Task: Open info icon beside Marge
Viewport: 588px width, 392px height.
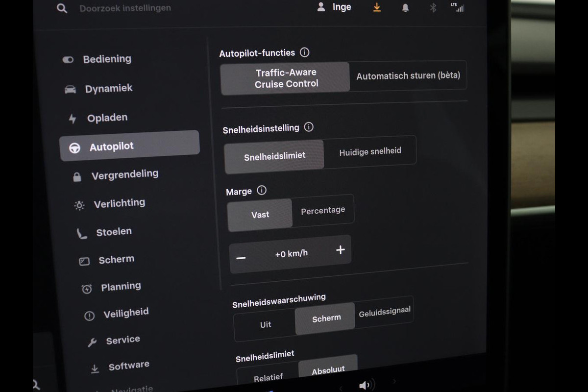Action: [262, 191]
